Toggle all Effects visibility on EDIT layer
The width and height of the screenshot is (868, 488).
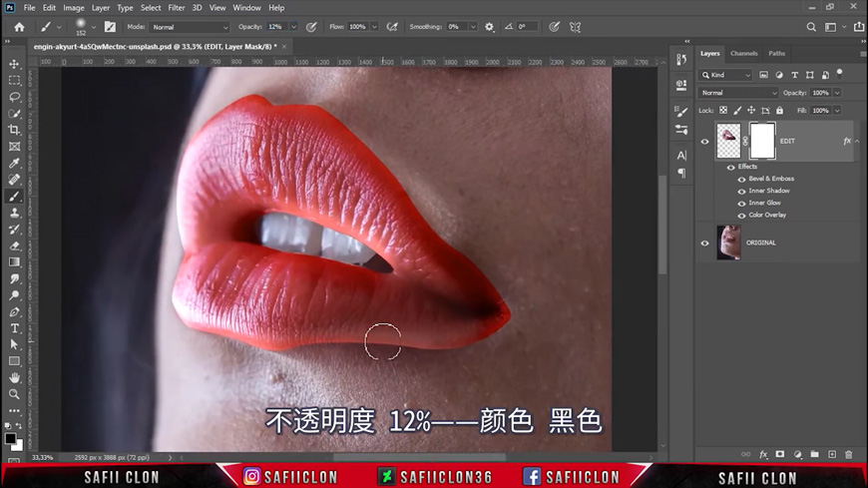pyautogui.click(x=730, y=167)
